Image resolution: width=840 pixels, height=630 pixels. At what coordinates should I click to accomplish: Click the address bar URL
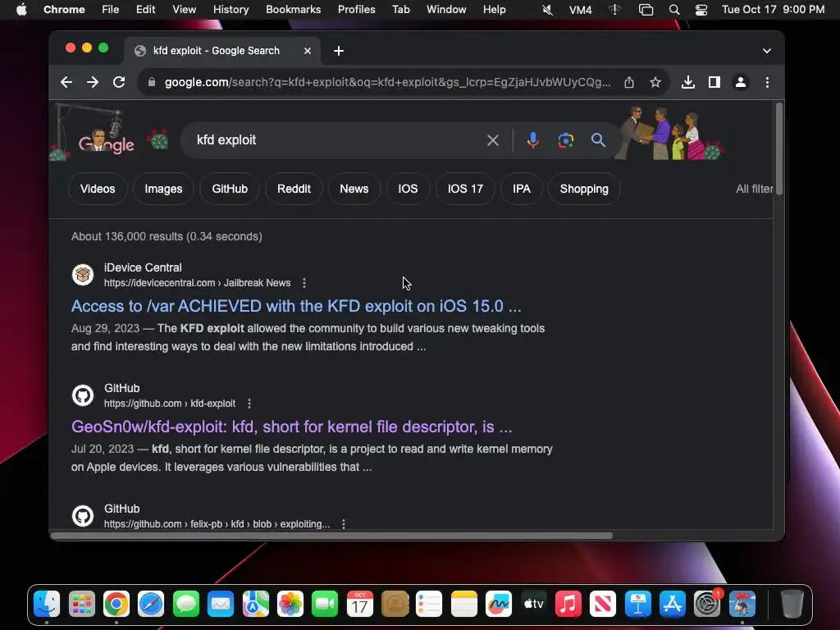click(x=387, y=82)
